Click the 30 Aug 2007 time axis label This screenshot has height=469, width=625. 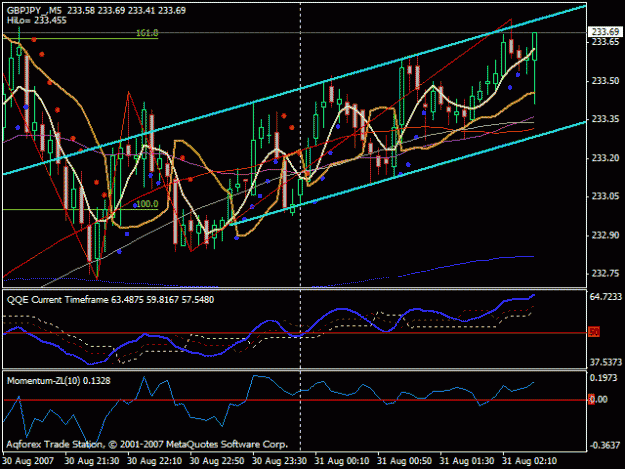tap(28, 461)
